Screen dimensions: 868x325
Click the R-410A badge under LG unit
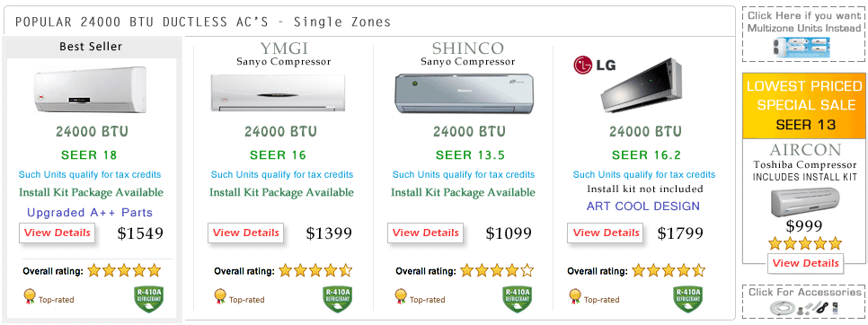click(x=687, y=299)
